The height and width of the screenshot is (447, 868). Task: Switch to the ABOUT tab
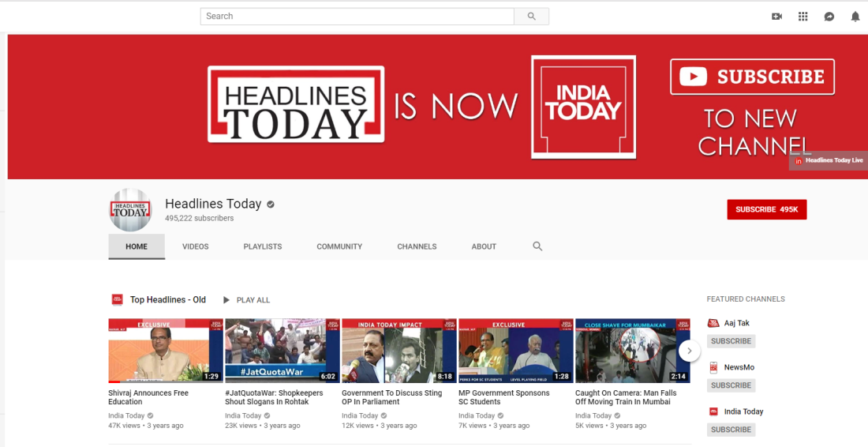tap(484, 246)
